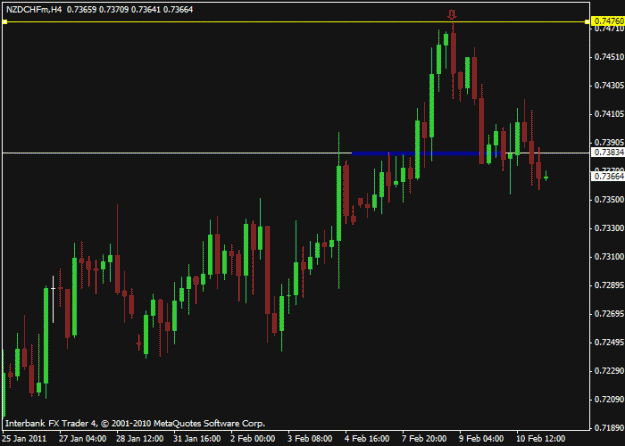Click the 0.72495 price axis label
Image resolution: width=625 pixels, height=446 pixels.
click(609, 342)
